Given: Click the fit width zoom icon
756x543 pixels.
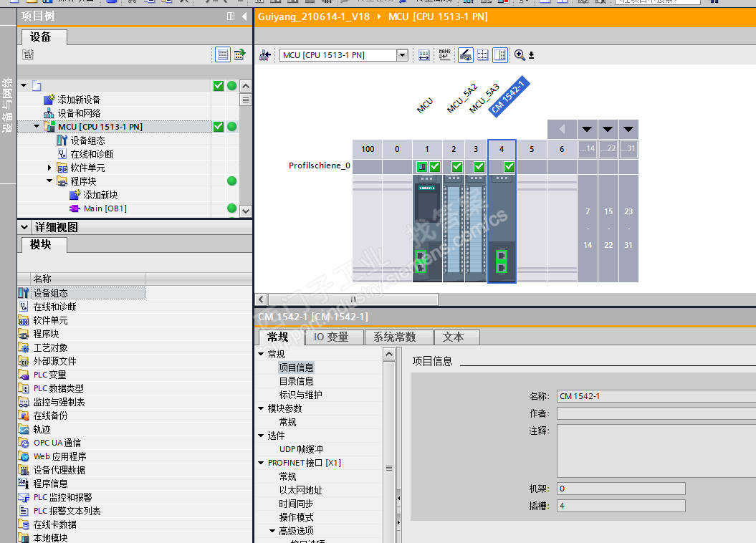Looking at the screenshot, I should coord(424,55).
